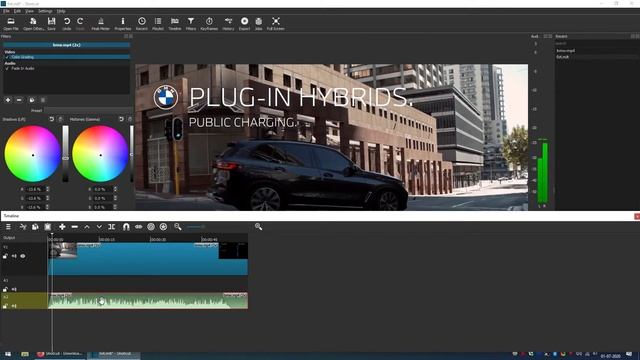Select the video clip thumbnail on V1
640x360 pixels.
[x=62, y=250]
